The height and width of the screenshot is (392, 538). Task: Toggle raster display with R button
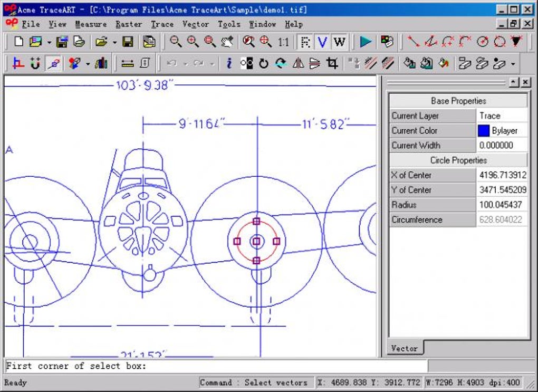pos(305,42)
